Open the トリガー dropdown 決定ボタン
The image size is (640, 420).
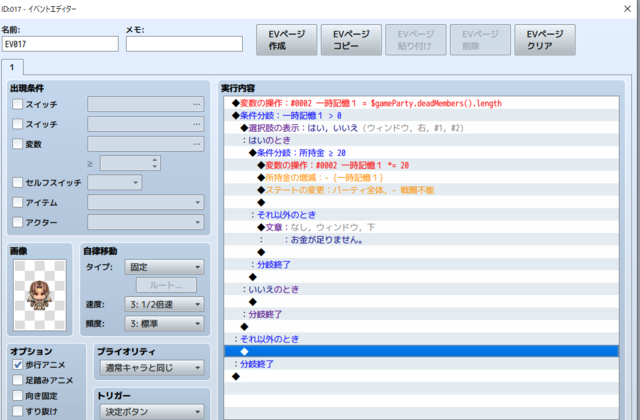(152, 411)
